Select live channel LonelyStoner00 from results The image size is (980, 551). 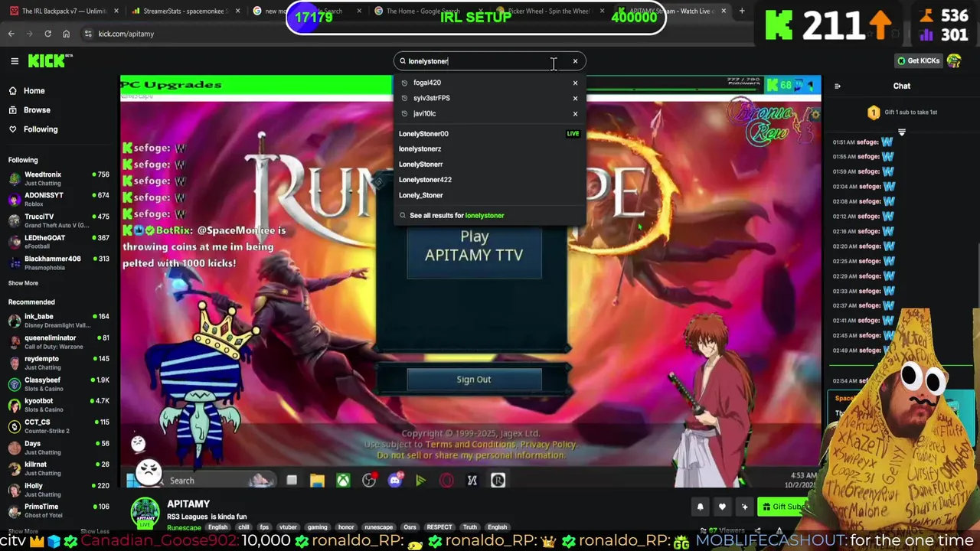point(489,134)
